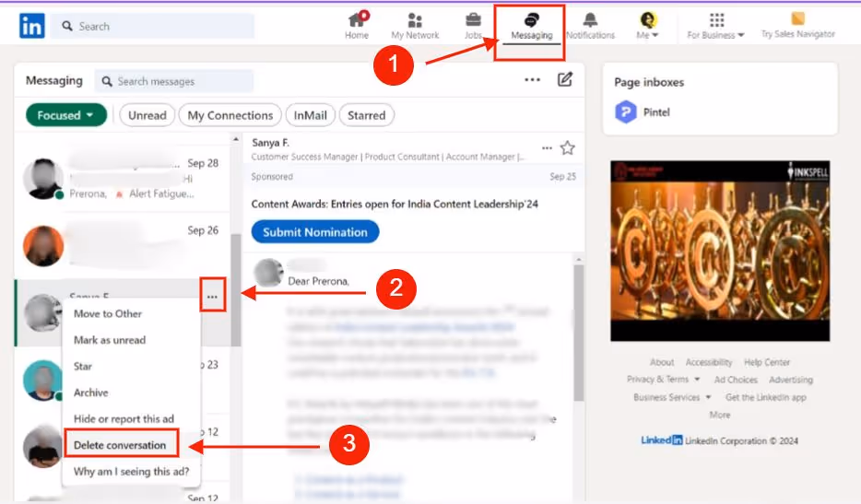The width and height of the screenshot is (861, 504).
Task: Select Why am I seeing this ad?
Action: click(x=131, y=471)
